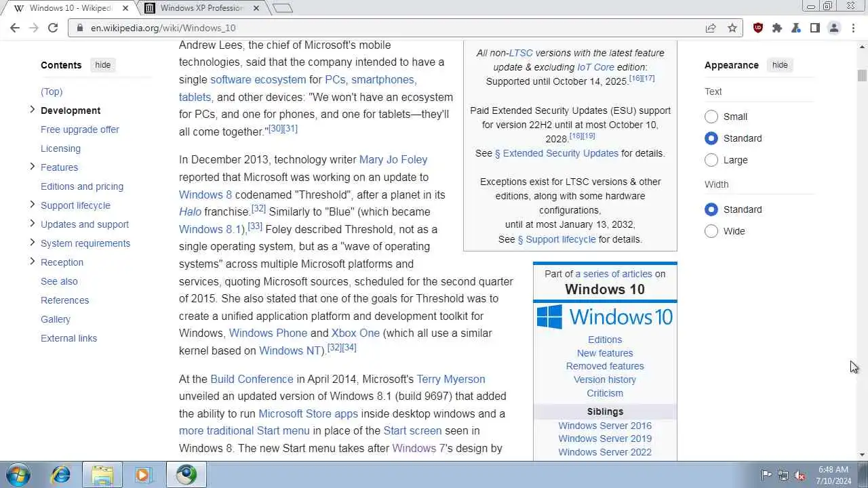Reload the Windows 10 Wikipedia page

[53, 28]
